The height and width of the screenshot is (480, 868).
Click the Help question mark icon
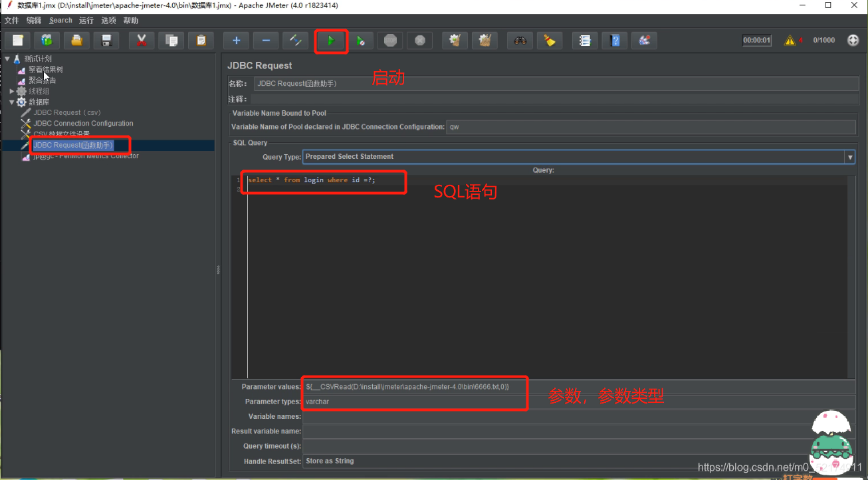[x=615, y=41]
